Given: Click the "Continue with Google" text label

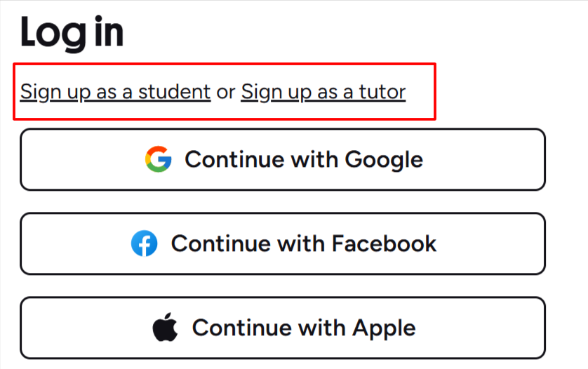Looking at the screenshot, I should 303,160.
